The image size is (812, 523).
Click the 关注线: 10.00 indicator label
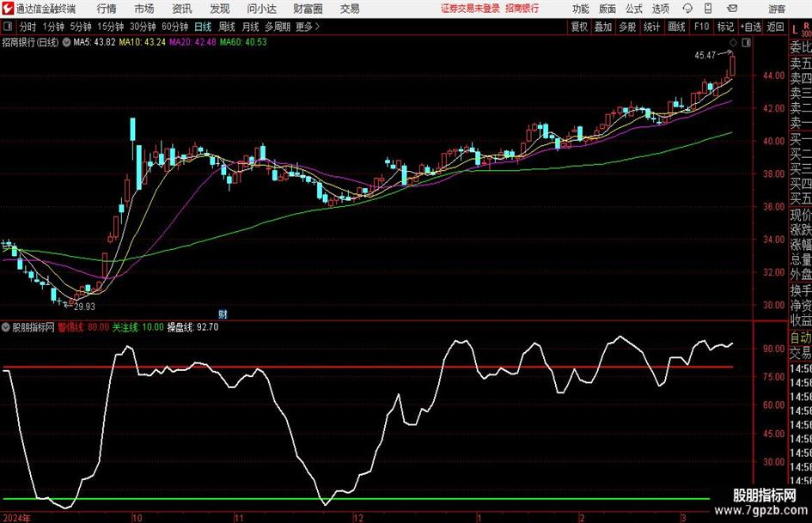[x=137, y=327]
